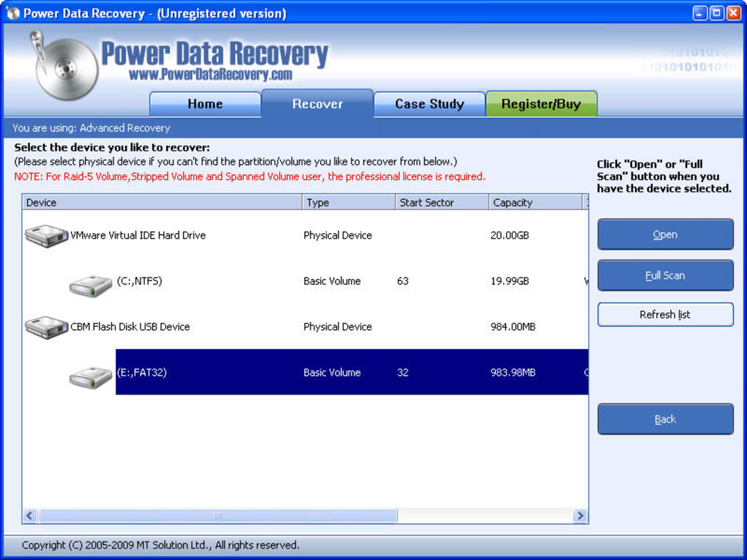Screen dimensions: 747x560
Task: Click the Recover tab
Action: coord(317,104)
